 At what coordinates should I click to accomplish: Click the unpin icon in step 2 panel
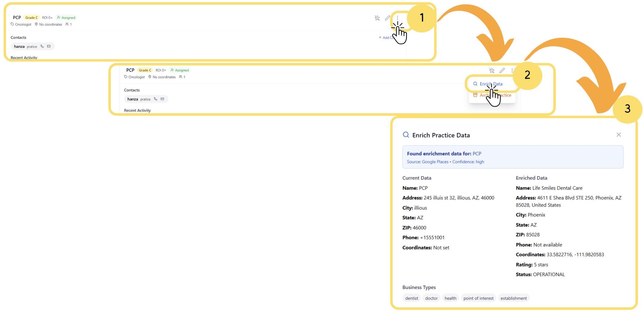tap(492, 71)
